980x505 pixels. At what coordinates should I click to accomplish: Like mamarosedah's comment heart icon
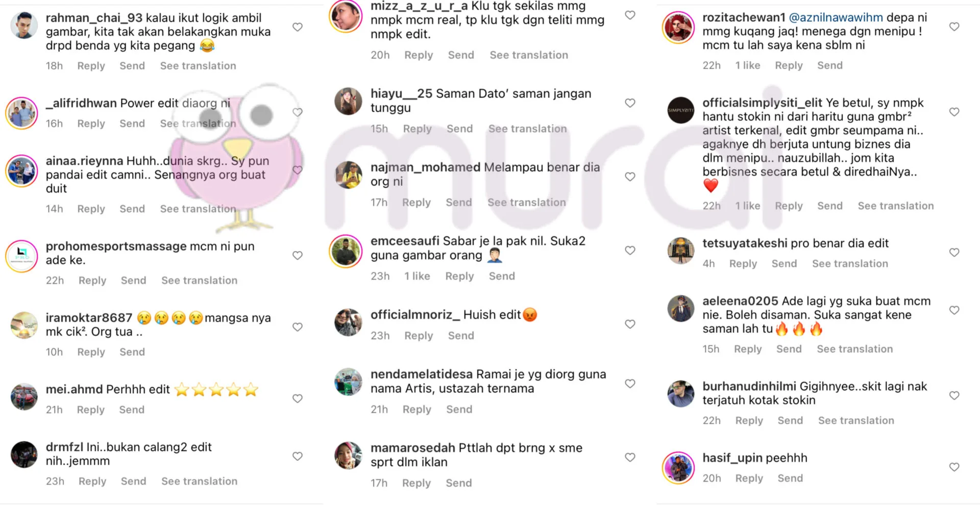[x=630, y=457]
